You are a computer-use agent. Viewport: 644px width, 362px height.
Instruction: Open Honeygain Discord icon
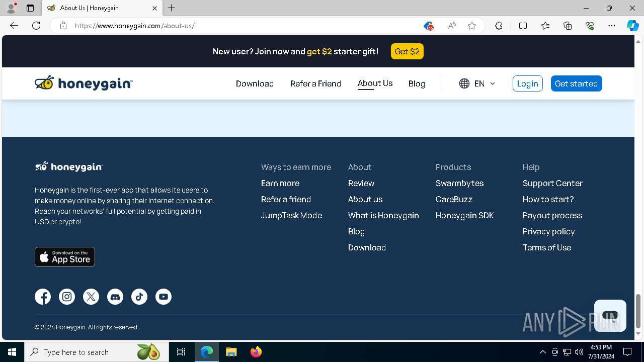pos(115,297)
